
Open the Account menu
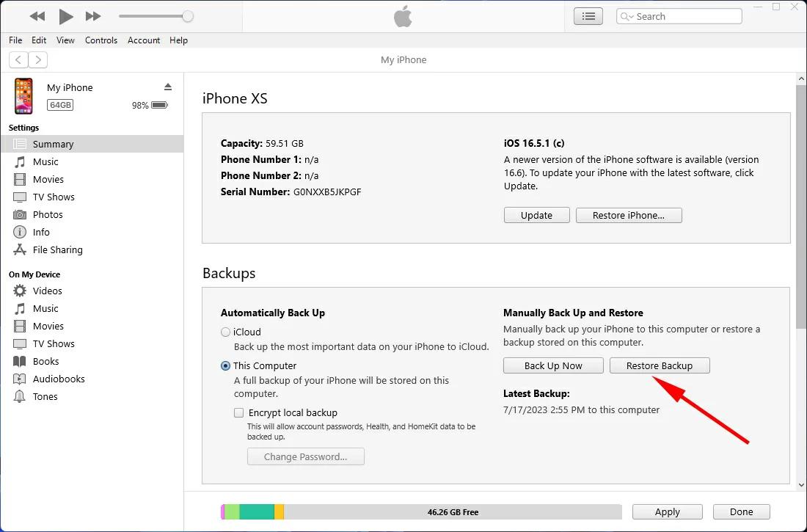[144, 40]
